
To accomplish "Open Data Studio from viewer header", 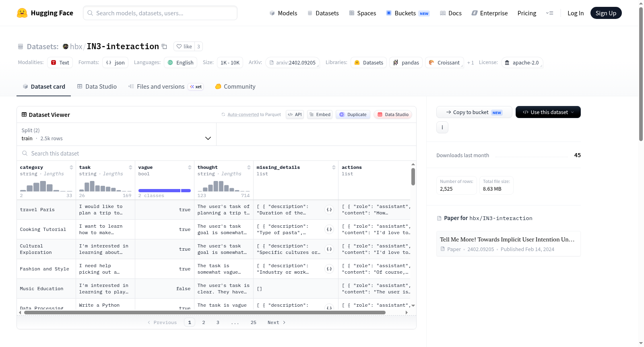I will coord(393,114).
